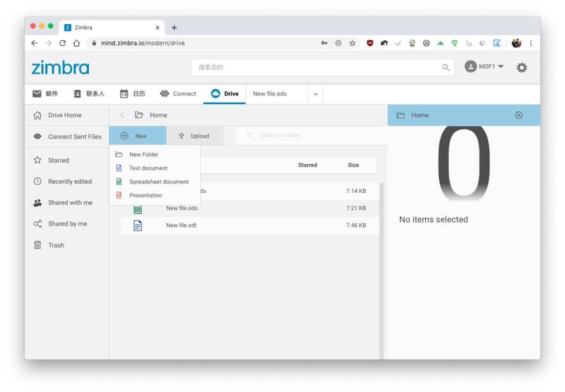Open the browser home page
This screenshot has width=565, height=392.
[76, 43]
